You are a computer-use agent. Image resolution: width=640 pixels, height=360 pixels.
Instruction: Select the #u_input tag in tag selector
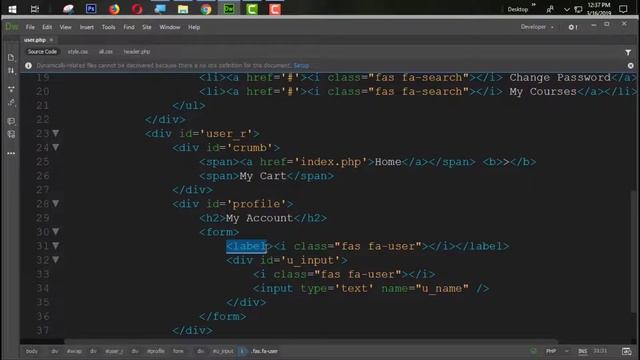tap(223, 351)
